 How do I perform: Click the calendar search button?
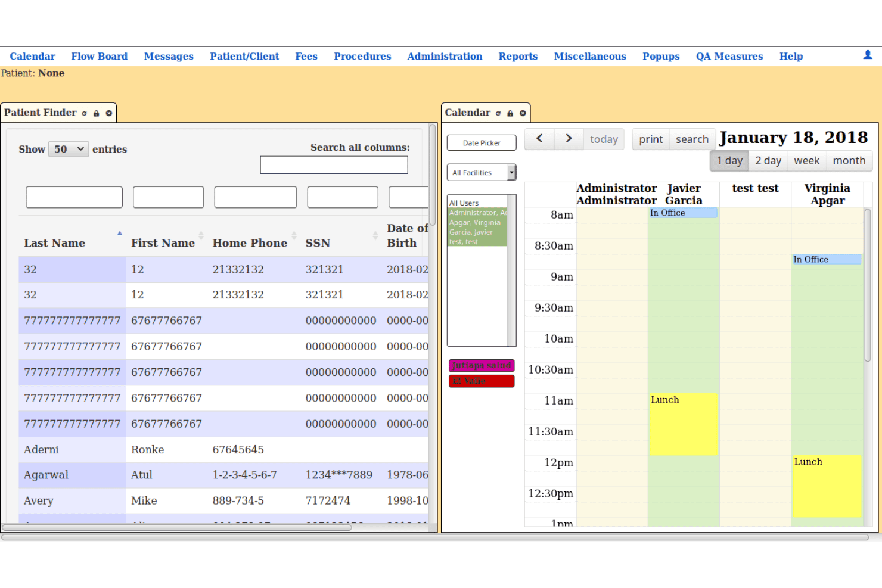(692, 139)
